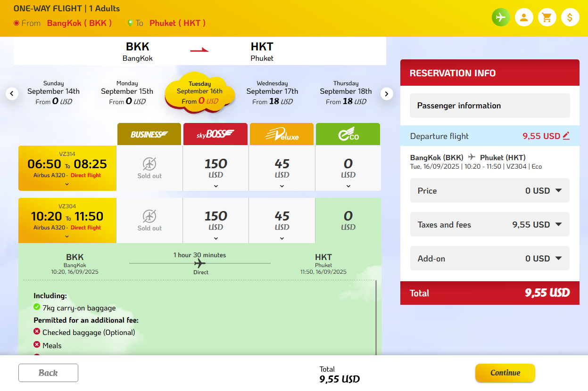Click the fare details vertical scrollbar
The height and width of the screenshot is (391, 588).
[x=376, y=318]
